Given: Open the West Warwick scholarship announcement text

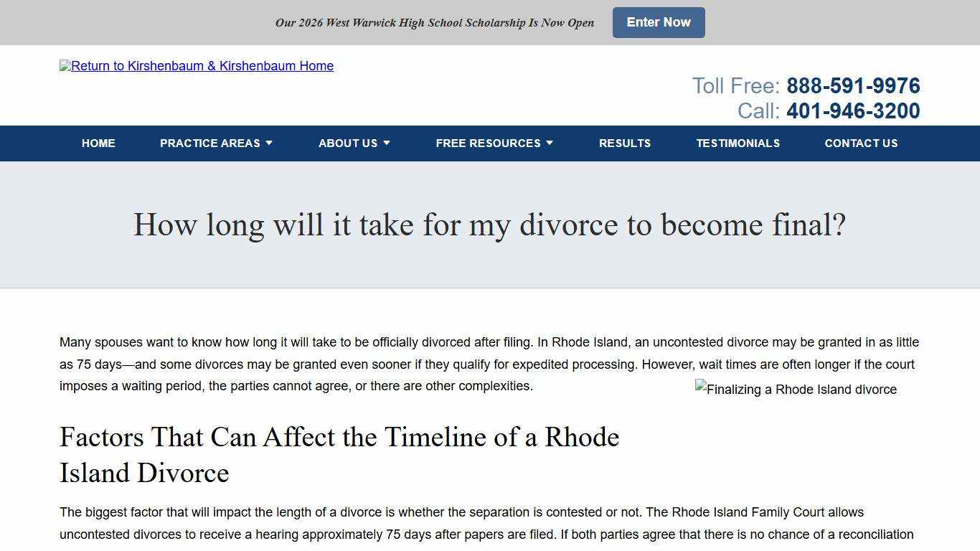Looking at the screenshot, I should 434,22.
